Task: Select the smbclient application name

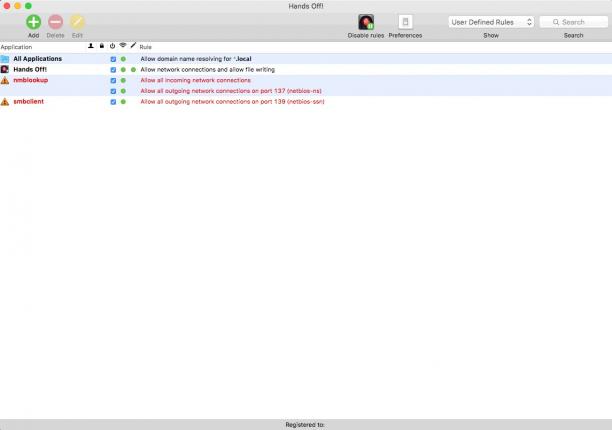Action: (x=28, y=101)
